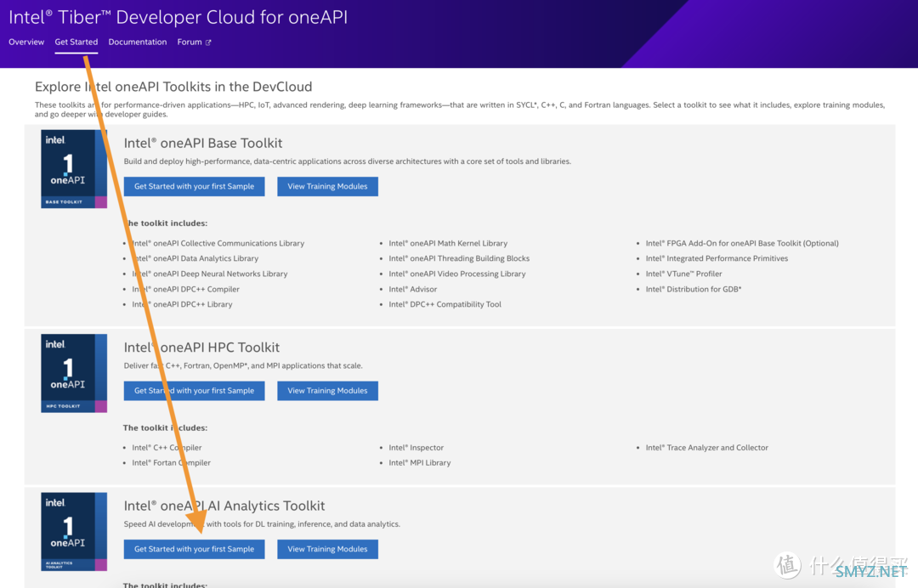
Task: Open the Forum external link
Action: pos(194,42)
